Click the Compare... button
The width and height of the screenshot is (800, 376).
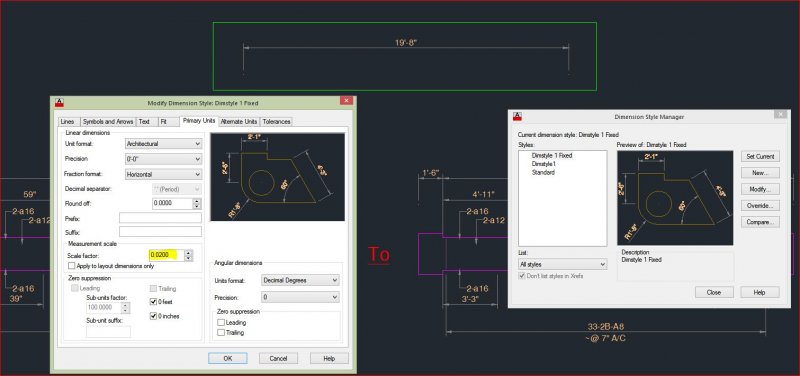point(760,222)
